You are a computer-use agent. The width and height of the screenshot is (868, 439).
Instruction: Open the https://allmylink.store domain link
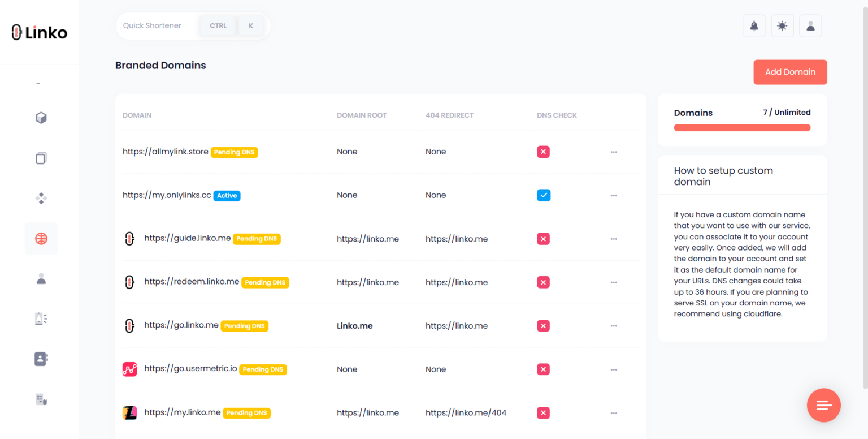[x=166, y=152]
